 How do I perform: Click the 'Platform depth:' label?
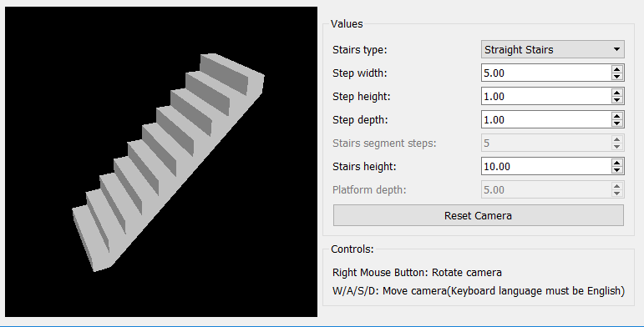click(x=369, y=190)
